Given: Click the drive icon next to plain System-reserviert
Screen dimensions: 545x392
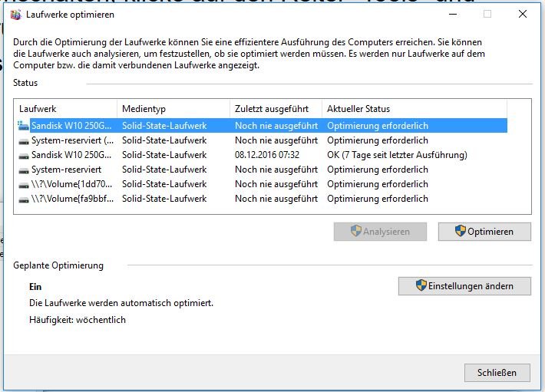Looking at the screenshot, I should 24,170.
